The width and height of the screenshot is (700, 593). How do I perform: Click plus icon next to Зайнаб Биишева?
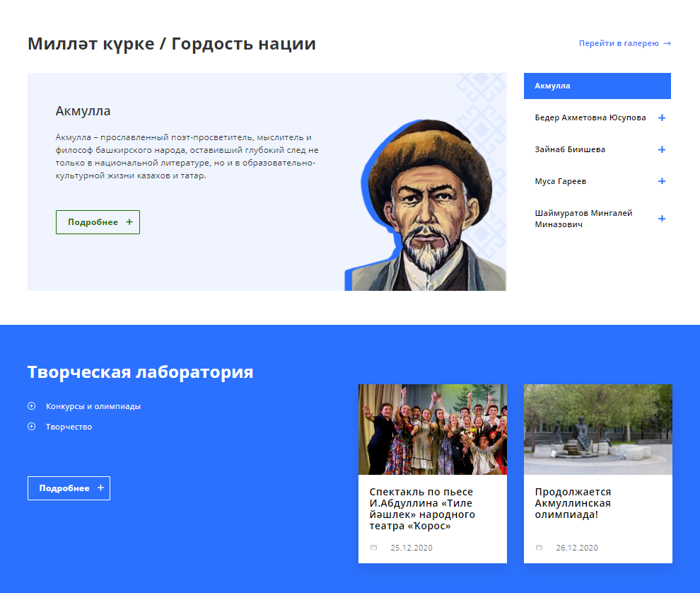pyautogui.click(x=662, y=150)
